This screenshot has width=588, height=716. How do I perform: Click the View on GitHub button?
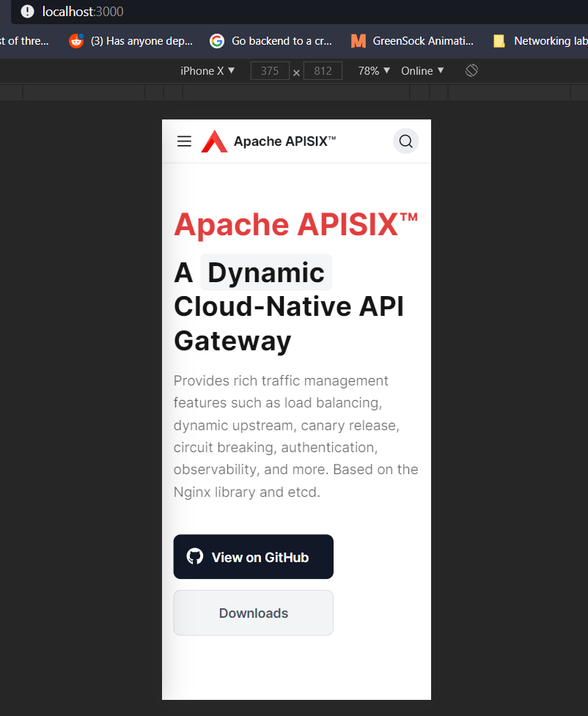pos(254,557)
